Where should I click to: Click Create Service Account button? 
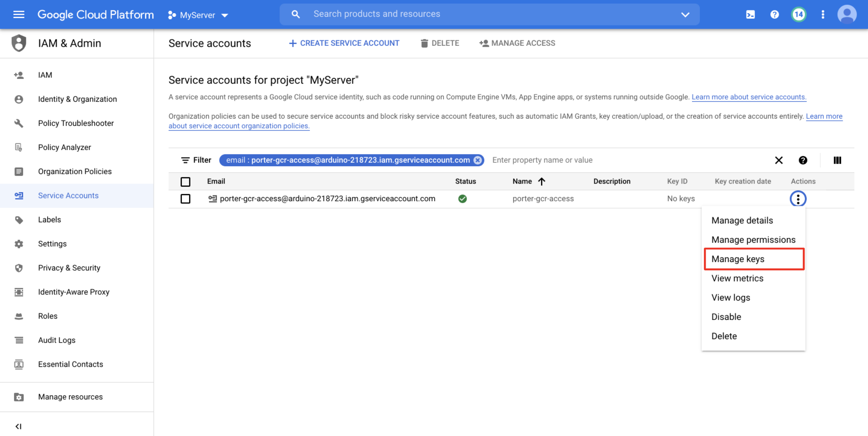coord(344,43)
